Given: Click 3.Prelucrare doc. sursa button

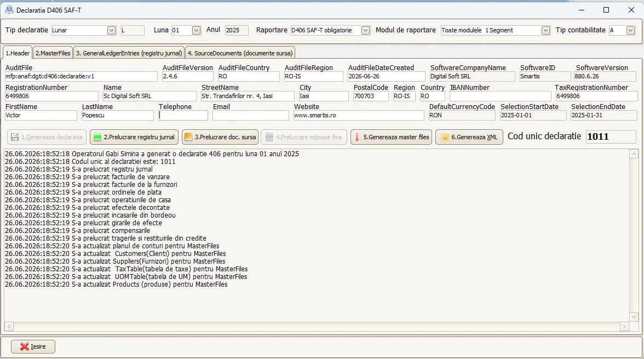Looking at the screenshot, I should tap(220, 138).
